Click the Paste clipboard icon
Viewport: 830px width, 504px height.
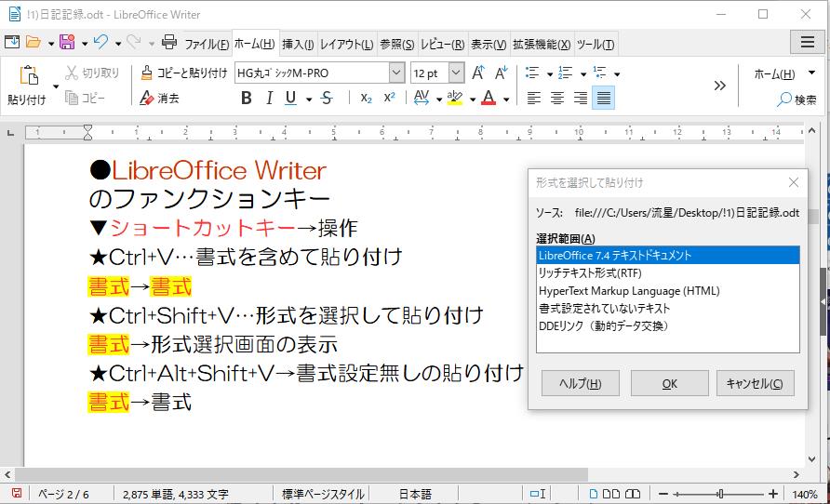(x=29, y=75)
